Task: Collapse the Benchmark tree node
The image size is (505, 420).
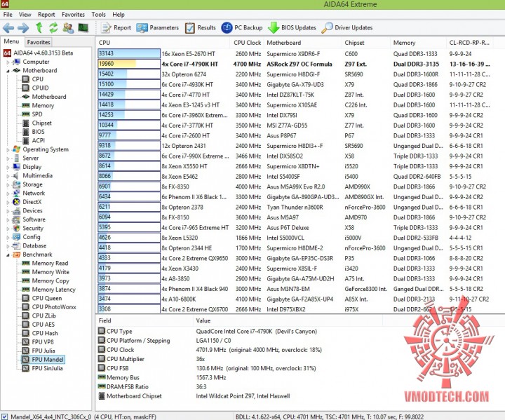Action: [8, 255]
